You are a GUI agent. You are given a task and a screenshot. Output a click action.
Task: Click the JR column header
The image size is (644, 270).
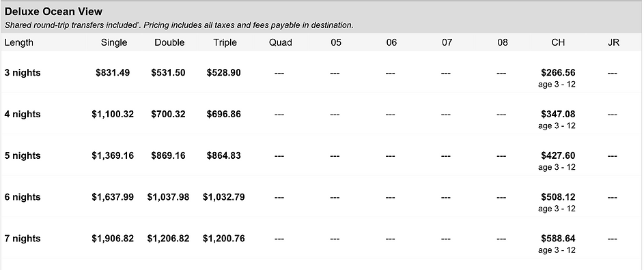point(613,43)
